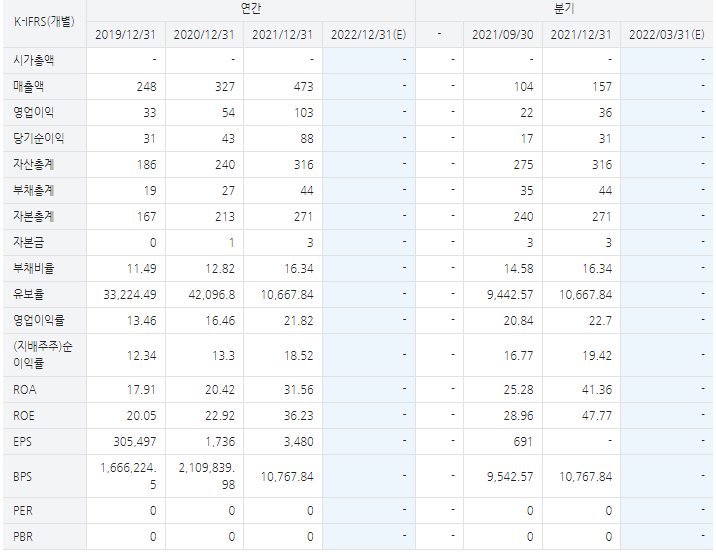Select the (지배주주)순이익률 row label
Screen dimensions: 716x552
(x=43, y=355)
